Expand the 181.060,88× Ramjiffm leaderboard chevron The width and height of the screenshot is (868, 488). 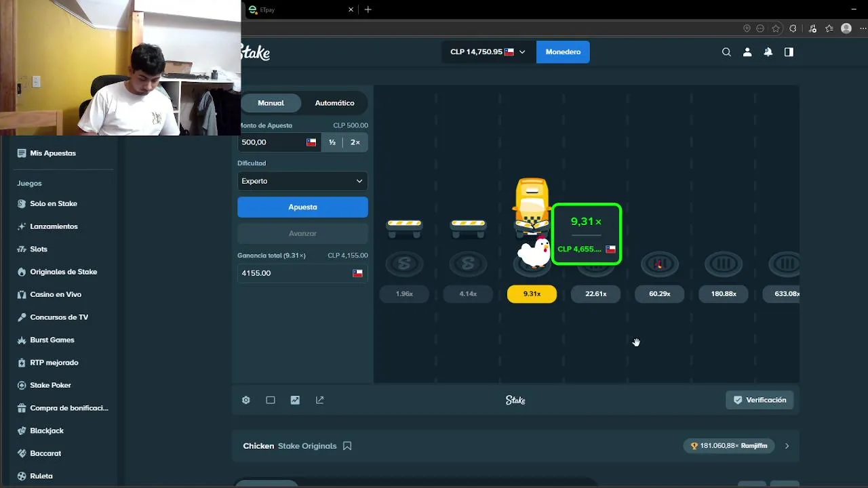click(787, 446)
